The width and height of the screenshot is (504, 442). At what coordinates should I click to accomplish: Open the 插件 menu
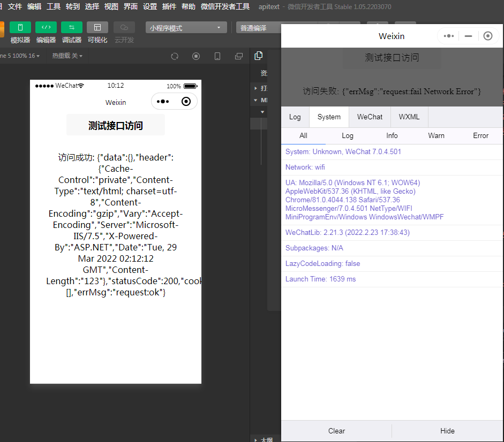point(169,6)
